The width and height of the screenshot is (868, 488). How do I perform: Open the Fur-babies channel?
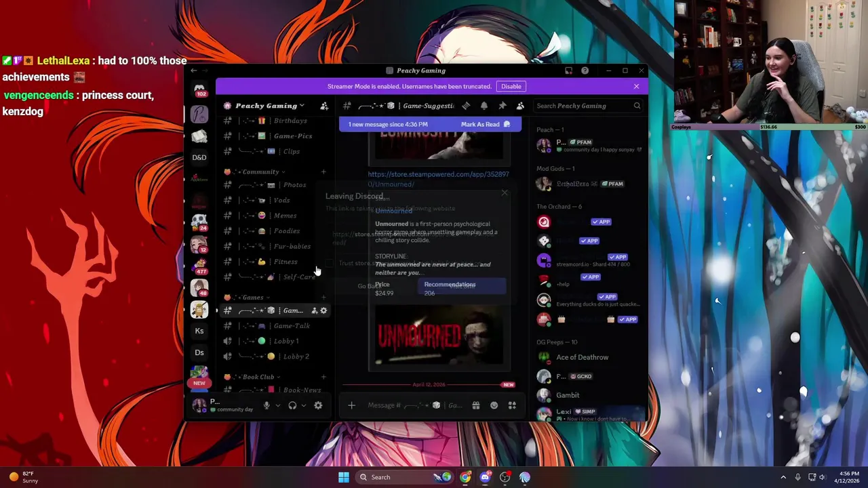point(275,246)
